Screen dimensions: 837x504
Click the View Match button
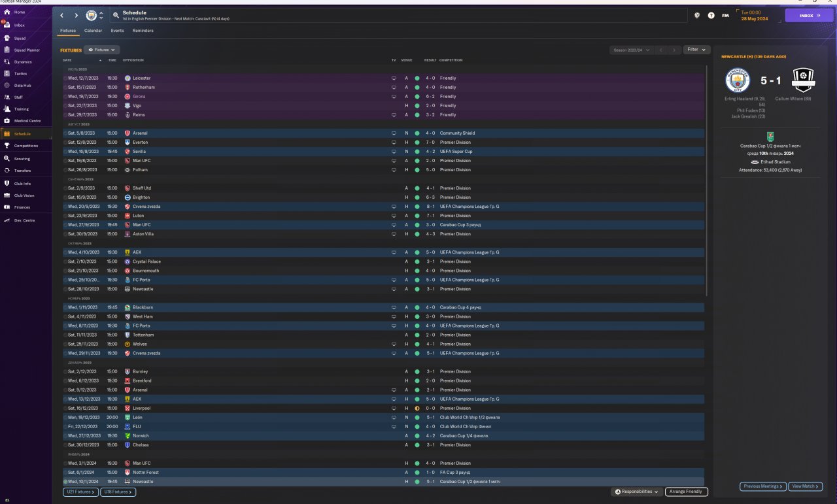806,486
